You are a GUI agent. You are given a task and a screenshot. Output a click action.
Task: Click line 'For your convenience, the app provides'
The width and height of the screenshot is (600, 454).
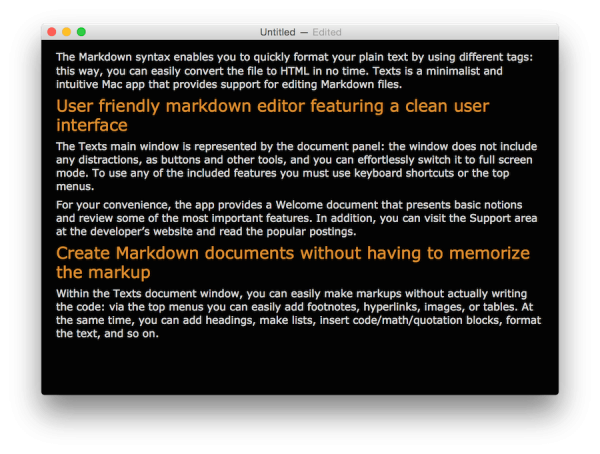click(289, 205)
